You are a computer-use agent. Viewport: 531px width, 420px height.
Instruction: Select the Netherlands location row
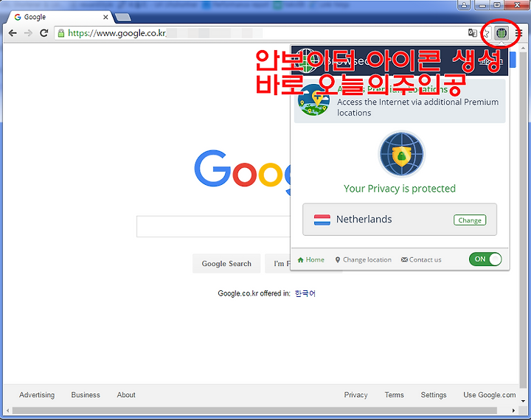pyautogui.click(x=400, y=220)
